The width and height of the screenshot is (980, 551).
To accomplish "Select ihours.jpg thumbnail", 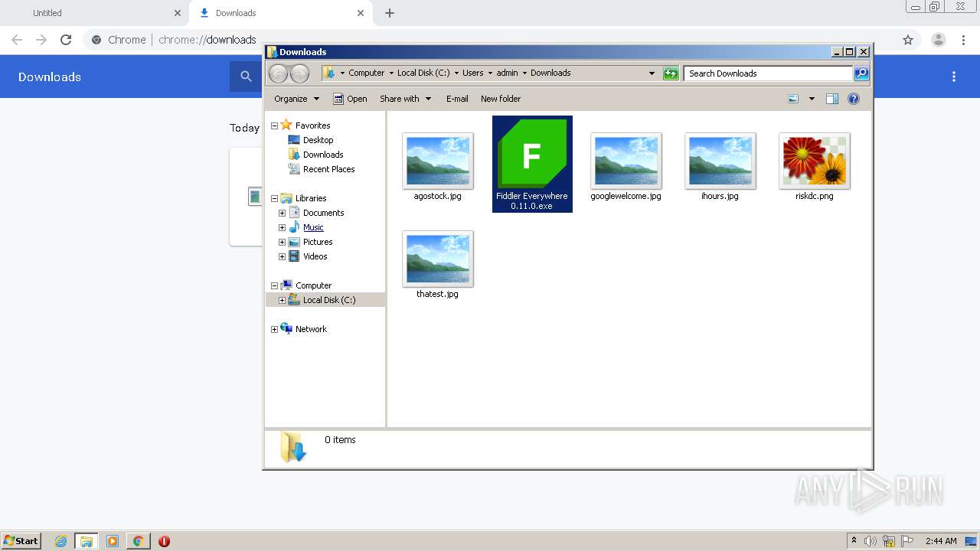I will pyautogui.click(x=720, y=161).
